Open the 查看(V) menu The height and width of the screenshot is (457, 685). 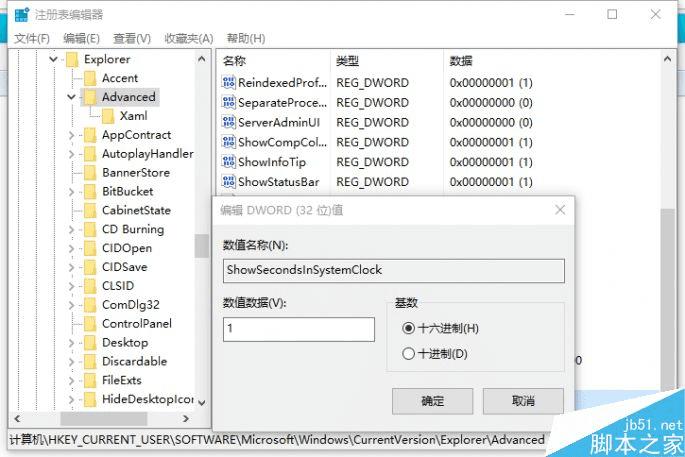pos(132,38)
